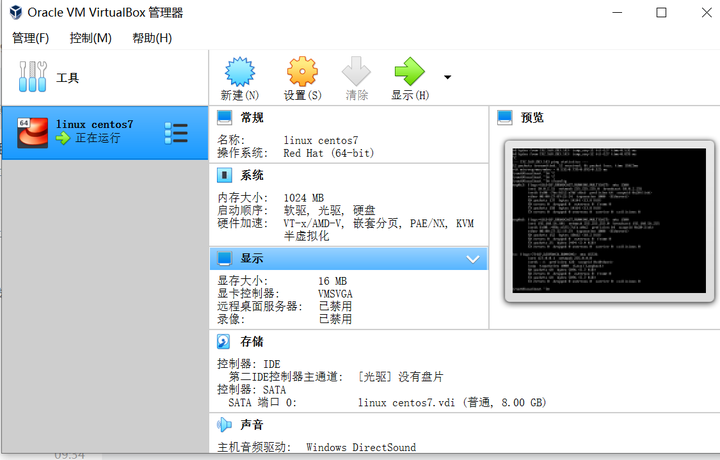Click the 存储 disk icon
The width and height of the screenshot is (720, 460).
224,342
